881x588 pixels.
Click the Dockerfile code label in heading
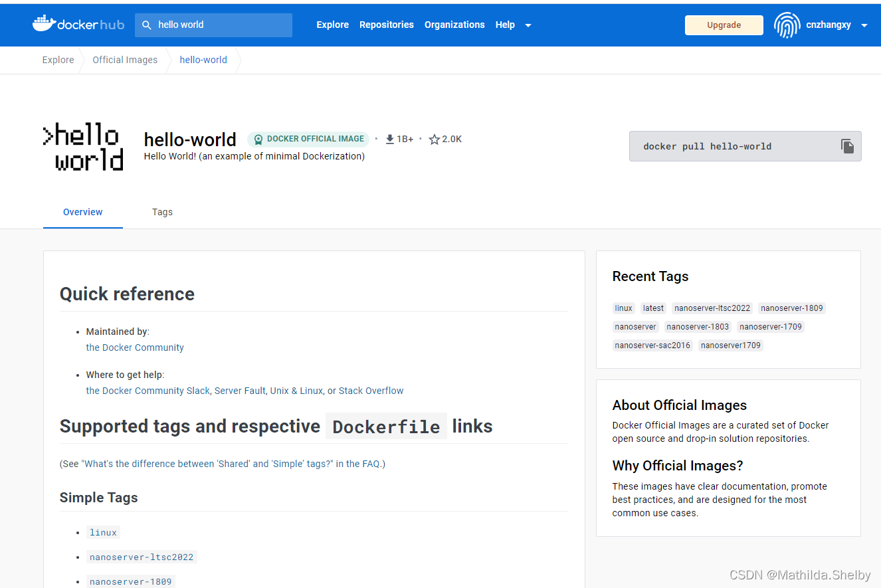tap(386, 427)
